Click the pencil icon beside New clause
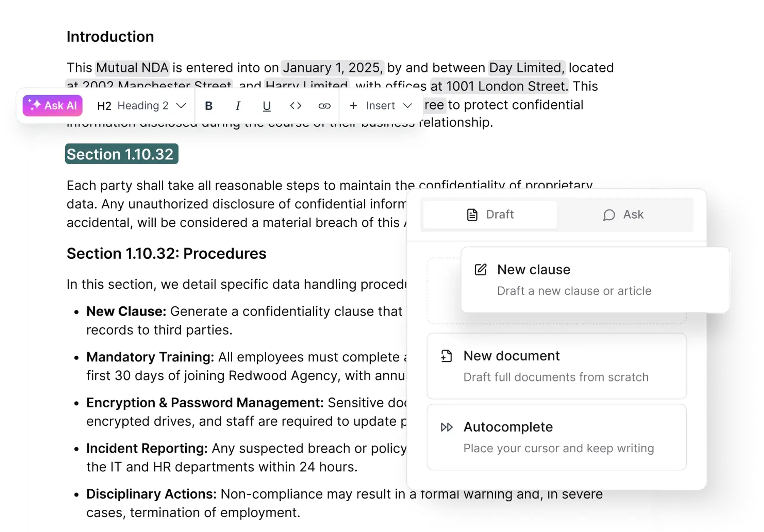 pyautogui.click(x=480, y=269)
